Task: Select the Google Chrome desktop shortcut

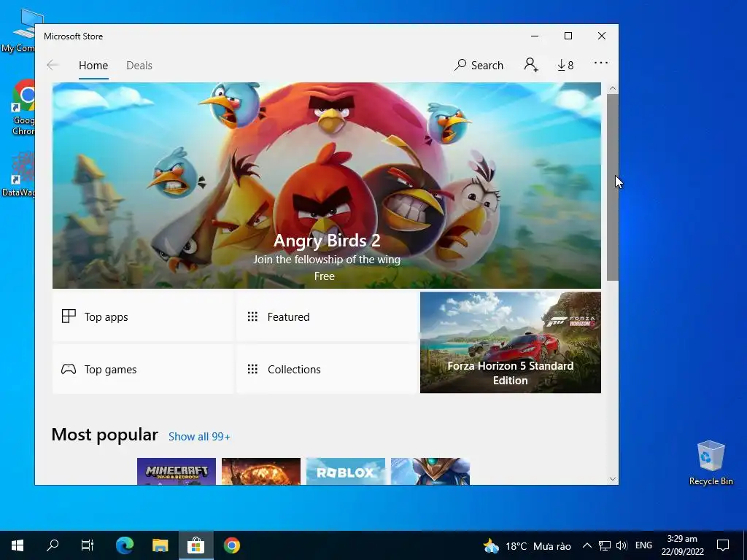Action: coord(23,108)
